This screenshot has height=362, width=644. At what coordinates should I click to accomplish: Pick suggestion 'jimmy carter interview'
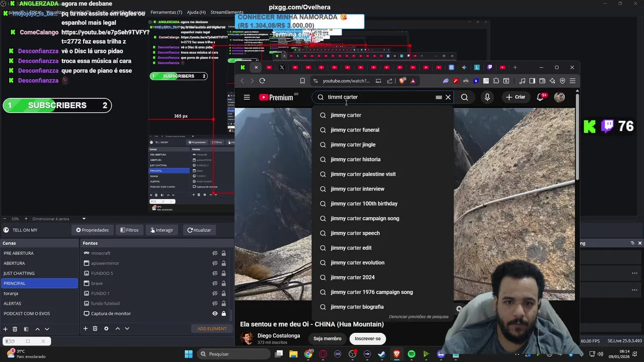pos(382,189)
